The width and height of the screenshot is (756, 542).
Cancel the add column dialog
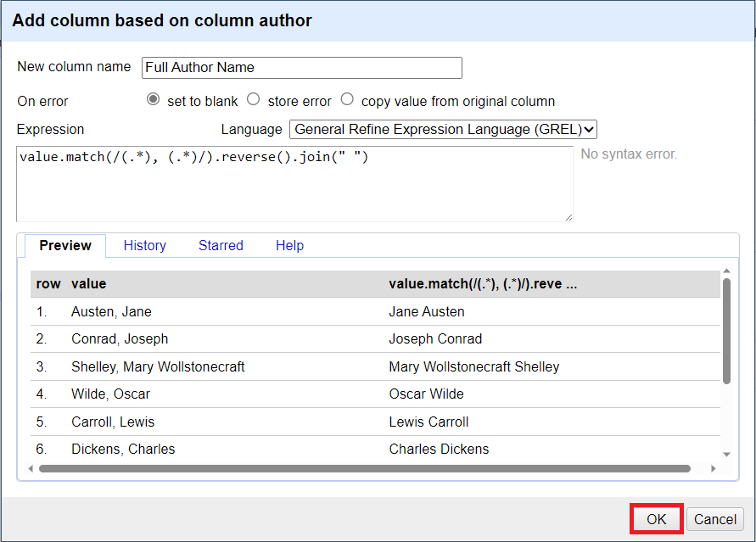pyautogui.click(x=715, y=519)
